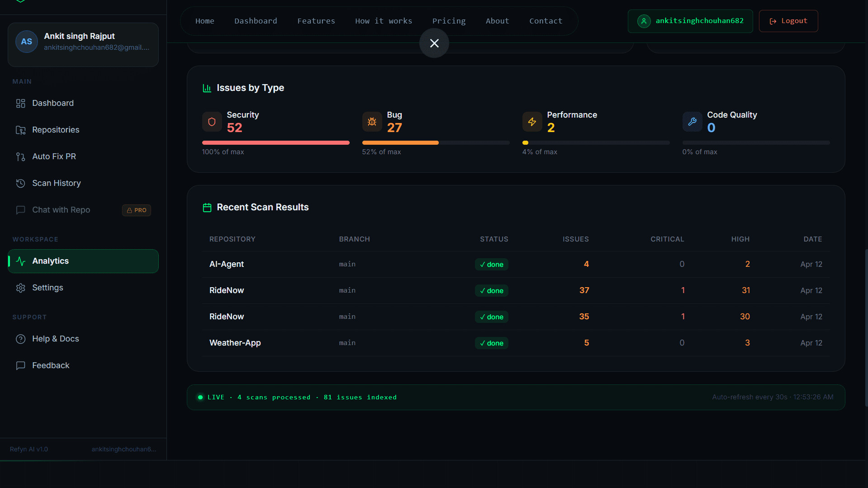Click the Bug type icon
Screen dimensions: 868x488
point(372,122)
